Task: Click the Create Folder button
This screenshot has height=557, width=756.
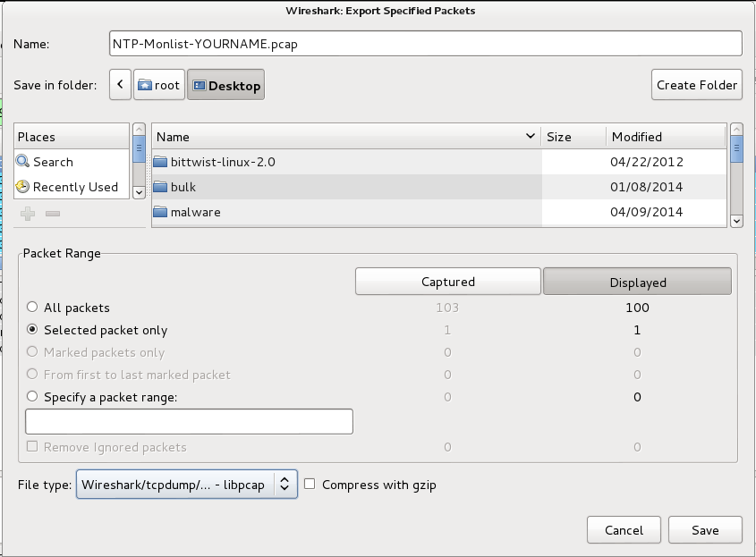Action: (x=697, y=85)
